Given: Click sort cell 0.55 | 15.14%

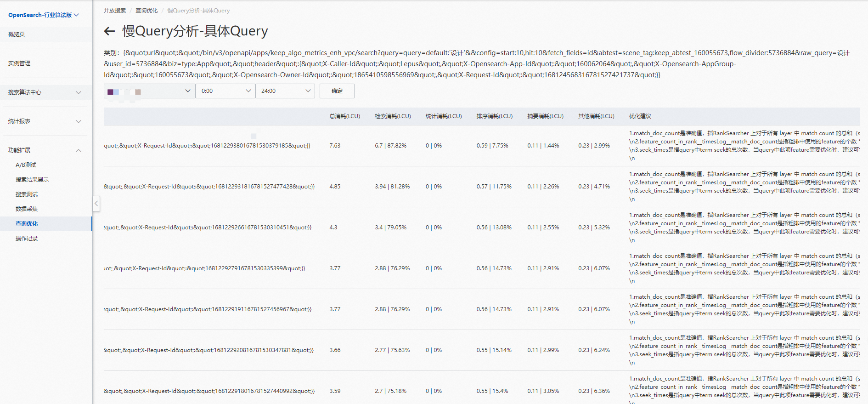Looking at the screenshot, I should (x=494, y=350).
